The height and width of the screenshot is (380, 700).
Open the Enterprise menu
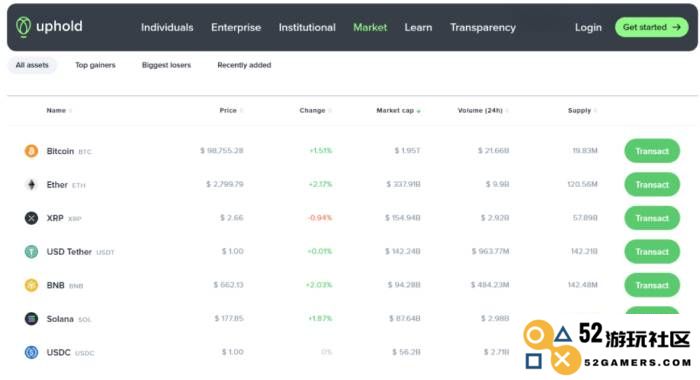[x=236, y=27]
